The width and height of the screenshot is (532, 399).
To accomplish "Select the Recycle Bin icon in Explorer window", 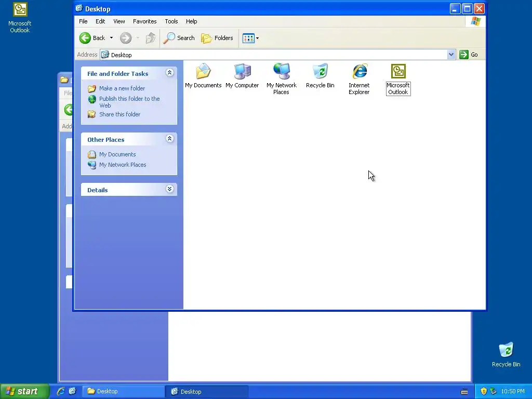I will 320,75.
